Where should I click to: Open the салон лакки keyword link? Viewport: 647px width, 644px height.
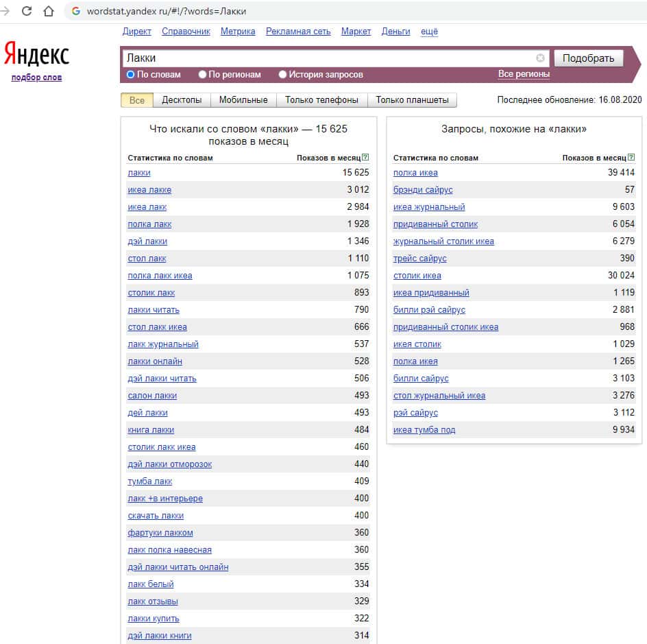pos(152,396)
